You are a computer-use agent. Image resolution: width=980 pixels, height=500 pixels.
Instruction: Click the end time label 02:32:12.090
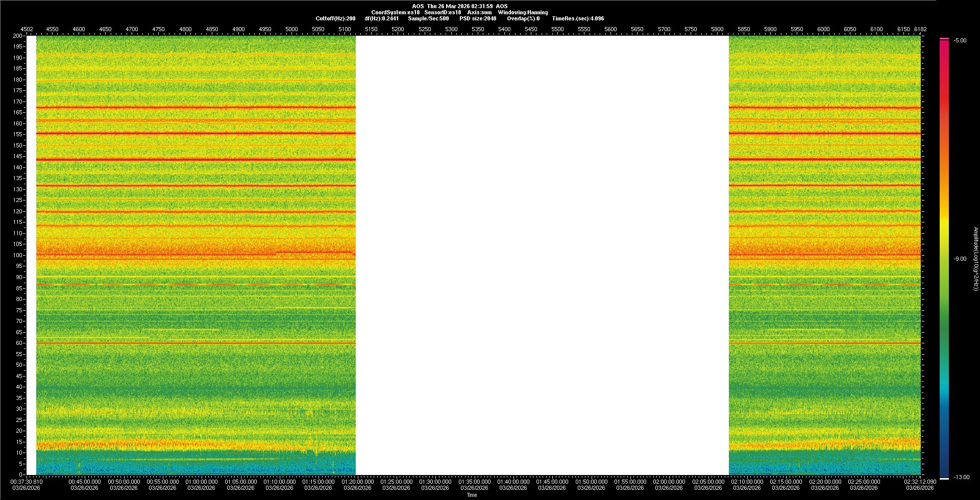pyautogui.click(x=920, y=482)
